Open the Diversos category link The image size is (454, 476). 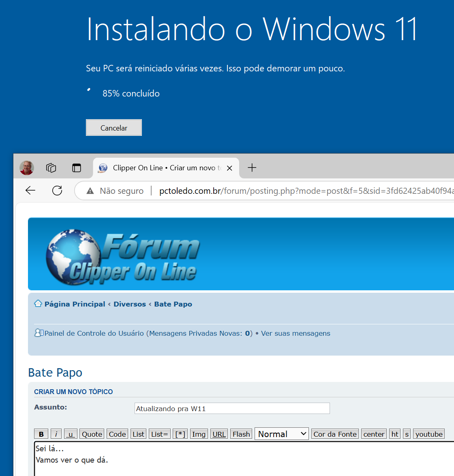coord(130,304)
